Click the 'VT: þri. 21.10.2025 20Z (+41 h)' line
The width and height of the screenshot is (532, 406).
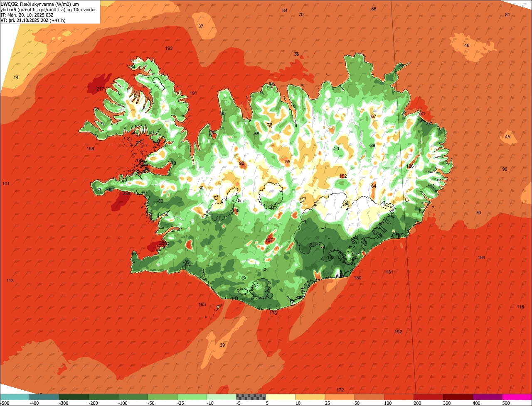pyautogui.click(x=33, y=20)
